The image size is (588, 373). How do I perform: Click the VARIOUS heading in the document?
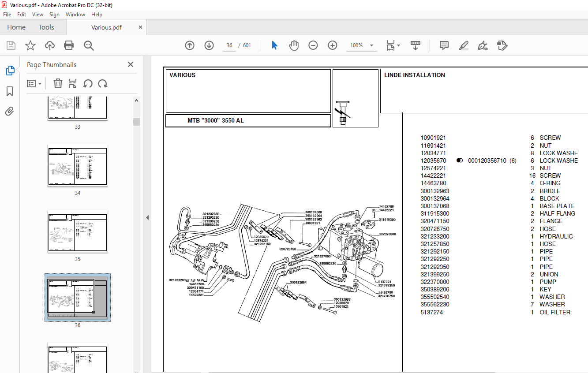182,75
